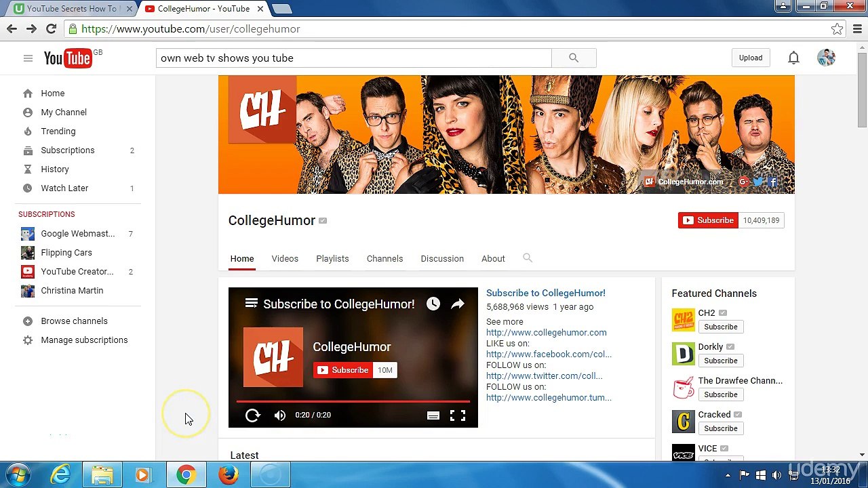This screenshot has height=488, width=868.
Task: Enter fullscreen on the video player
Action: (458, 415)
